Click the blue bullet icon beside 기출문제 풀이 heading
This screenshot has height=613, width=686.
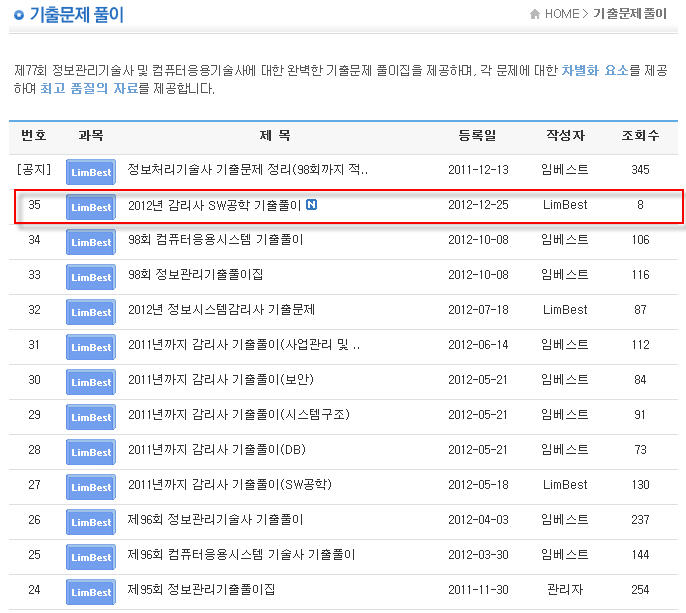point(18,15)
